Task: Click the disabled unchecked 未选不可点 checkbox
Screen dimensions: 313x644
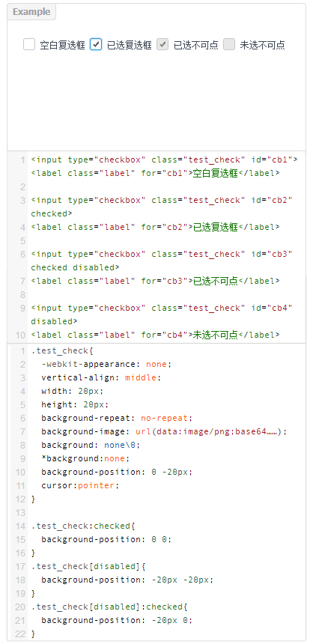Action: [x=229, y=44]
